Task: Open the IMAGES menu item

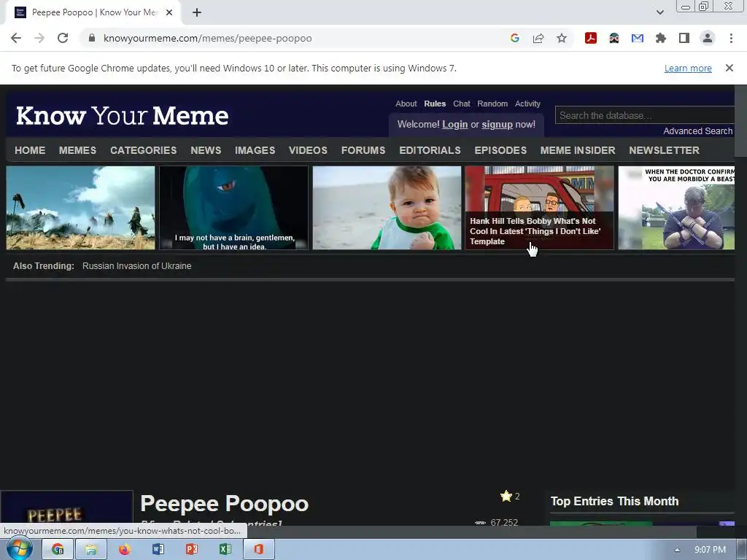Action: (255, 150)
